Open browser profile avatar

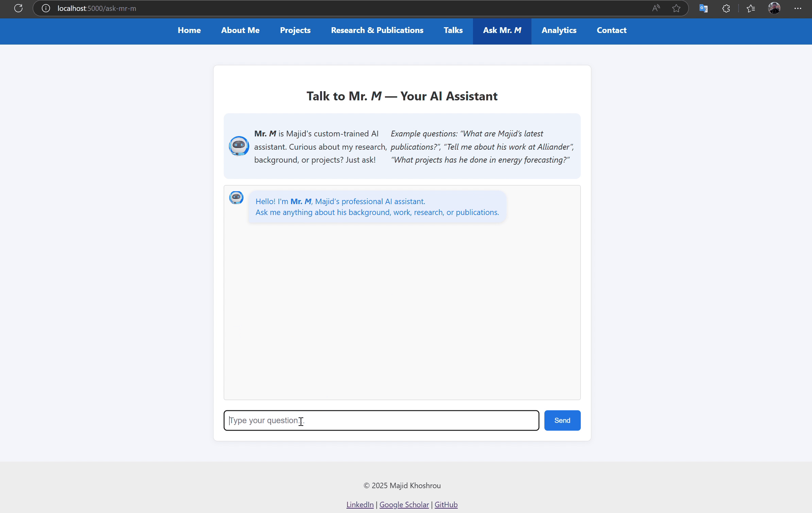click(x=774, y=8)
